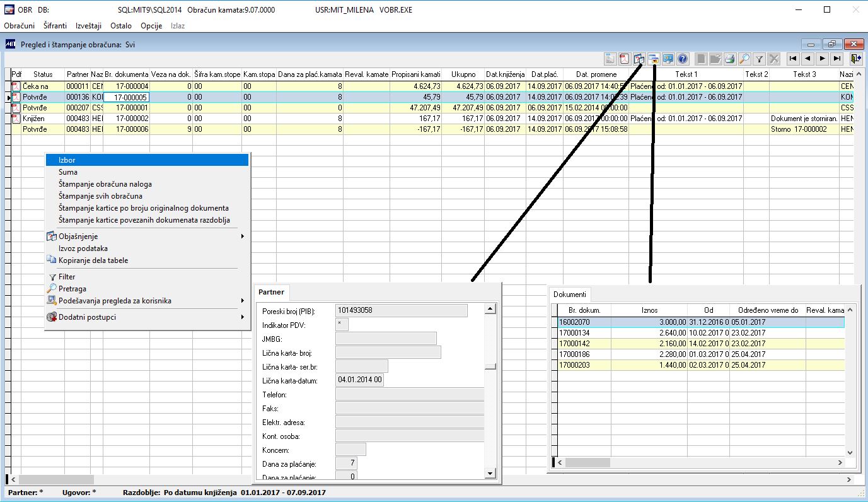868x502 pixels.
Task: Choose Suma in the context menu
Action: pyautogui.click(x=147, y=172)
